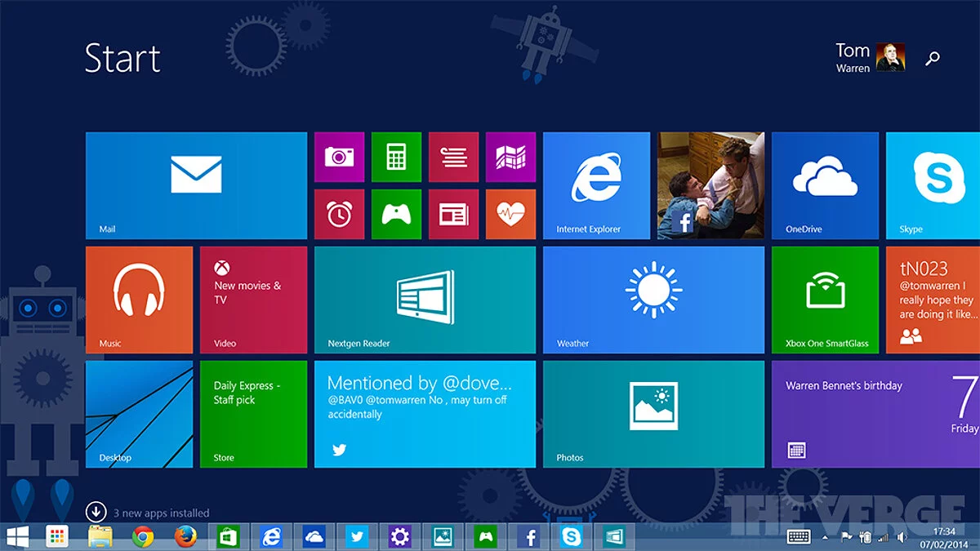Click the search magnifier icon
The height and width of the screenshot is (551, 980).
[x=932, y=59]
